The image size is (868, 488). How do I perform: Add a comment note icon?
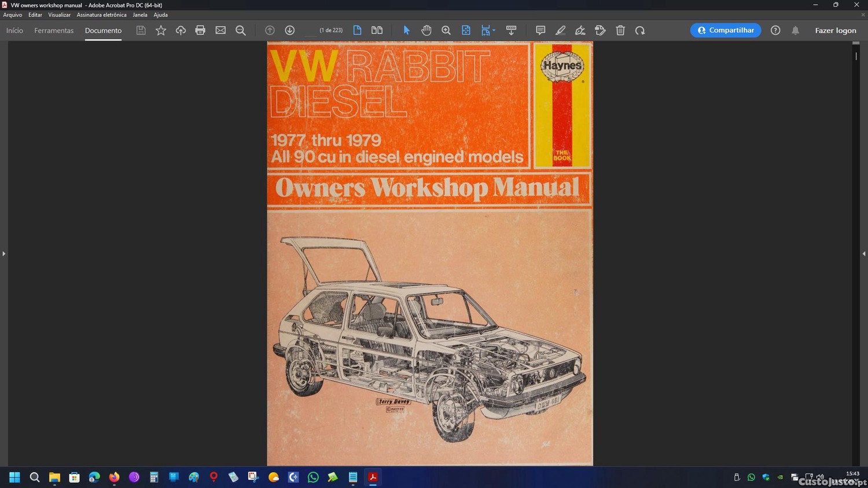point(540,30)
